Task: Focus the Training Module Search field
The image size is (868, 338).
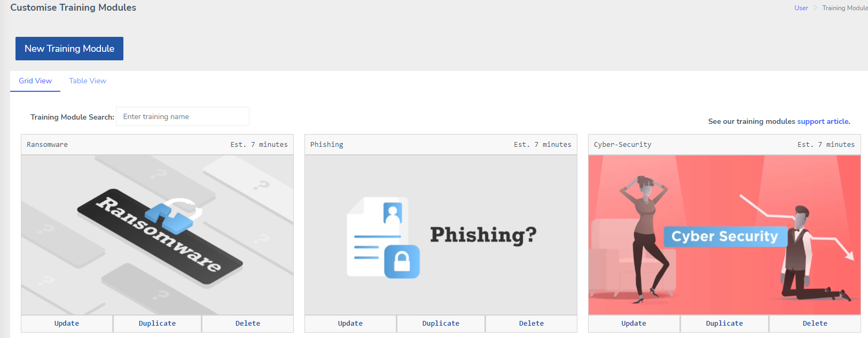Action: click(183, 116)
